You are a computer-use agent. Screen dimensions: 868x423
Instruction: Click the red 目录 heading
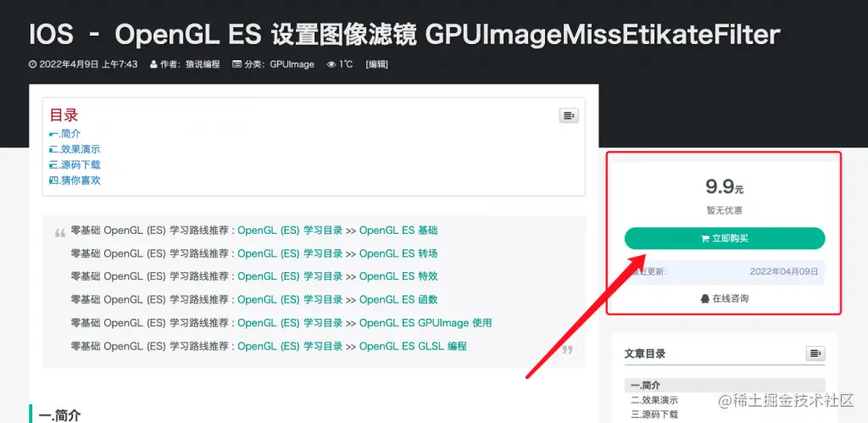64,115
